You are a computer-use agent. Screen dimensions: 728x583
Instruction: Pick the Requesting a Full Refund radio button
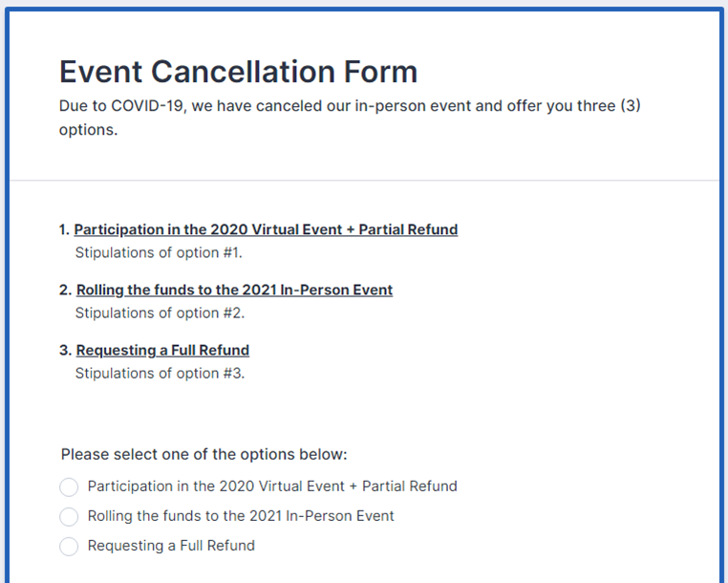click(69, 547)
